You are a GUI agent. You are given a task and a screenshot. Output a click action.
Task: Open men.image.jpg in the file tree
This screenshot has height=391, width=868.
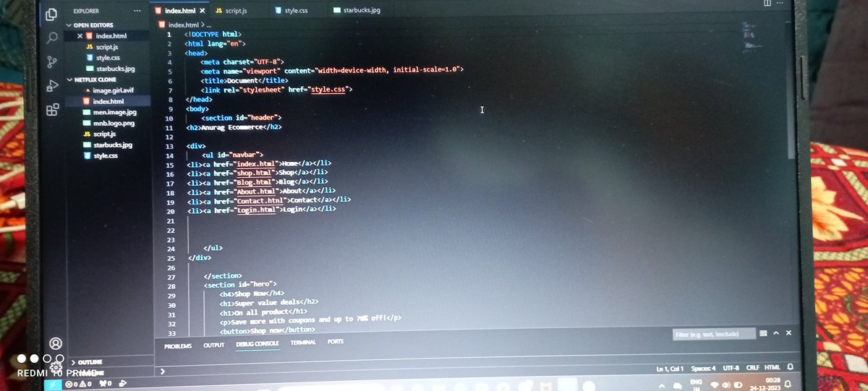click(114, 112)
